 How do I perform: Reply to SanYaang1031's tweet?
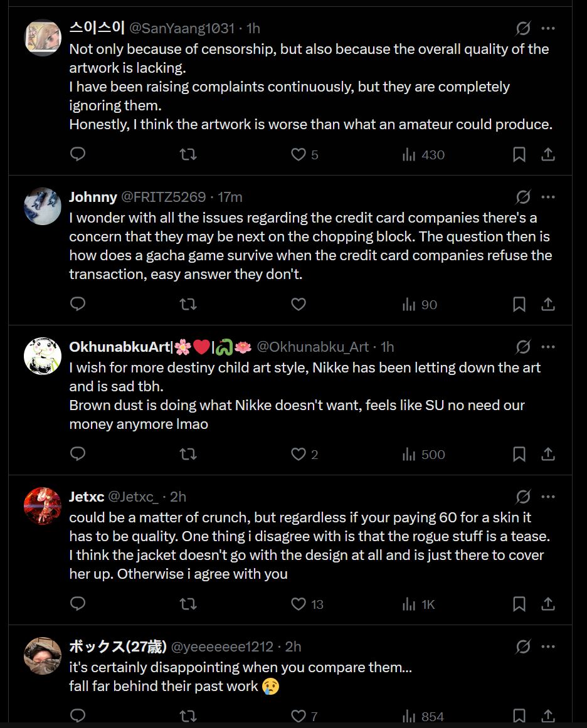[x=78, y=154]
